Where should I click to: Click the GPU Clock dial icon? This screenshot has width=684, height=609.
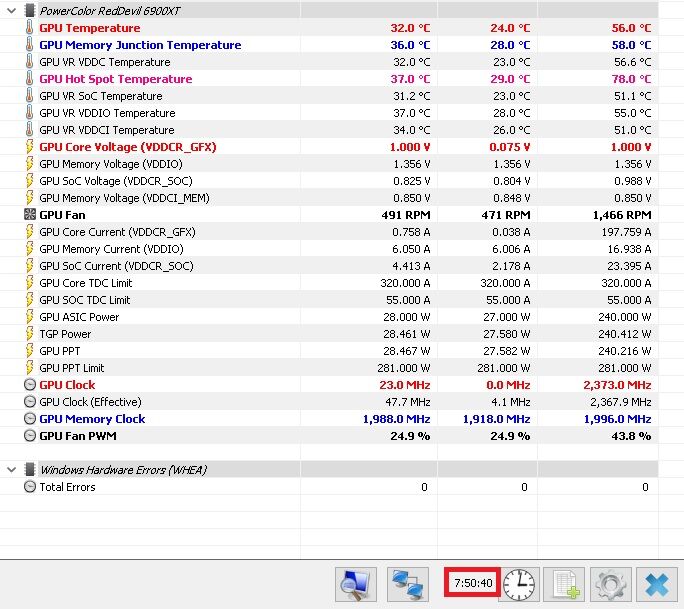[x=30, y=385]
